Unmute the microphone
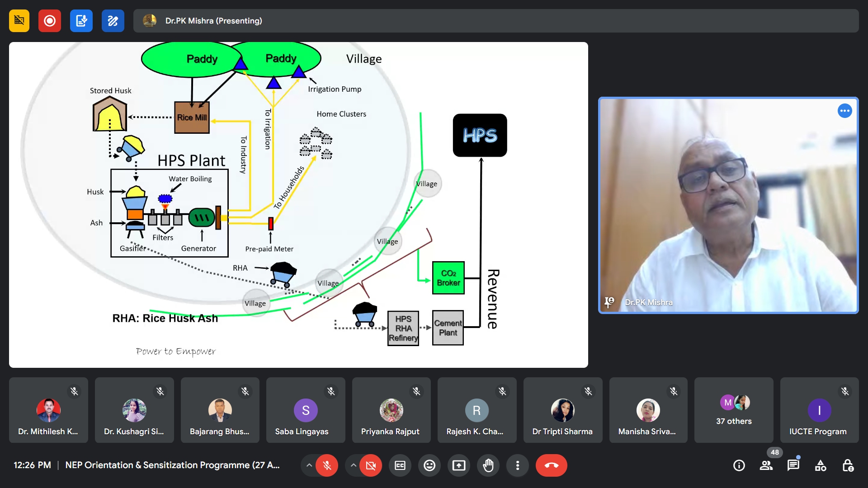Image resolution: width=868 pixels, height=488 pixels. [x=327, y=465]
